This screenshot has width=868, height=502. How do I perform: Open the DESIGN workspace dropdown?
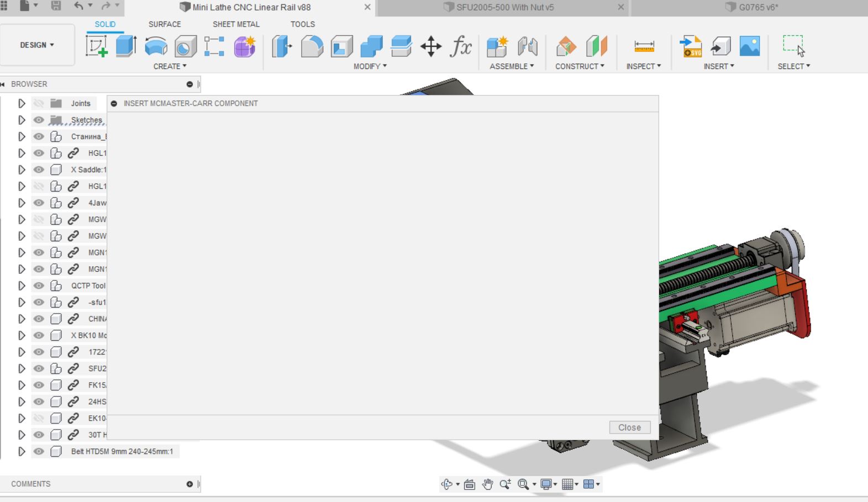(37, 45)
